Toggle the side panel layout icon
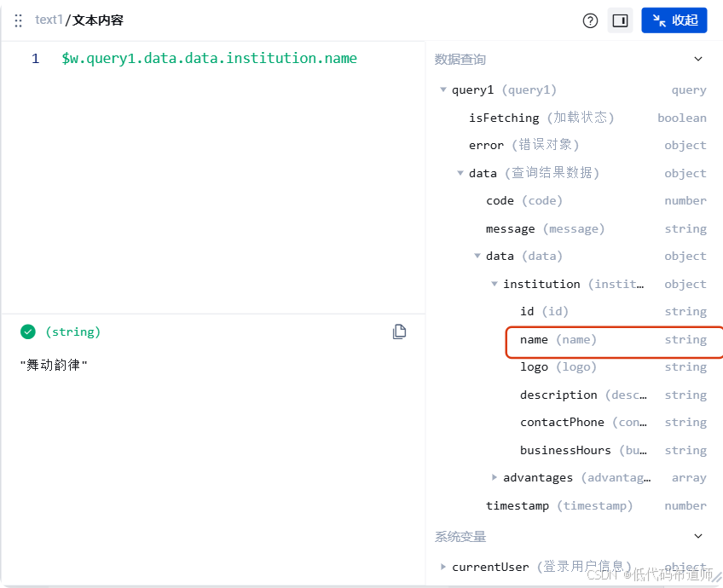 620,20
